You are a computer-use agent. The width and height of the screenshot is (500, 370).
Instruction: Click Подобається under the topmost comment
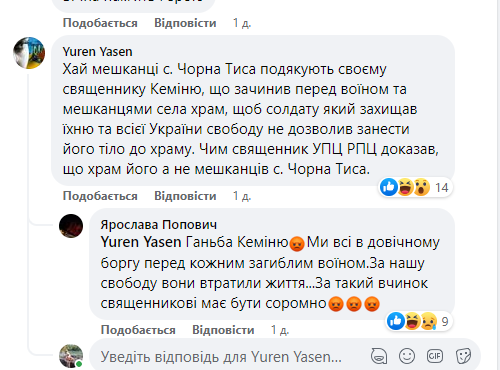click(100, 23)
